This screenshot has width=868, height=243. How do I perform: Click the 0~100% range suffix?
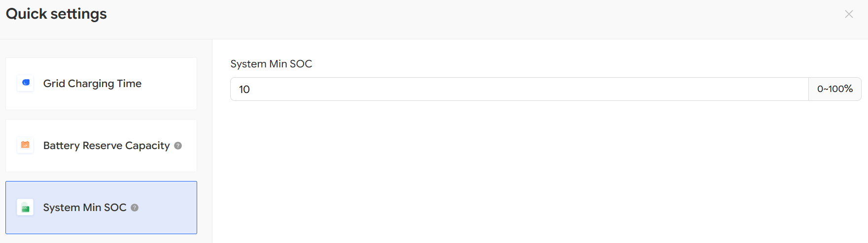(x=834, y=89)
